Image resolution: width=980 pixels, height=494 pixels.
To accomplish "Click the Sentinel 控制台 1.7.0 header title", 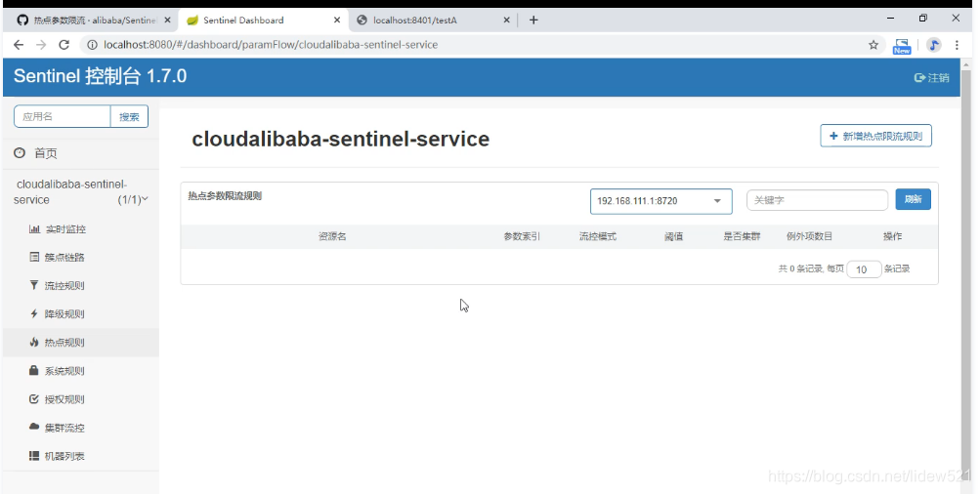I will 100,76.
